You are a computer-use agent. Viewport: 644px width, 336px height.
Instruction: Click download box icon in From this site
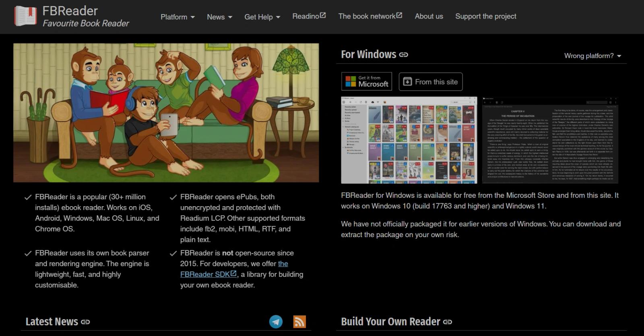click(408, 82)
